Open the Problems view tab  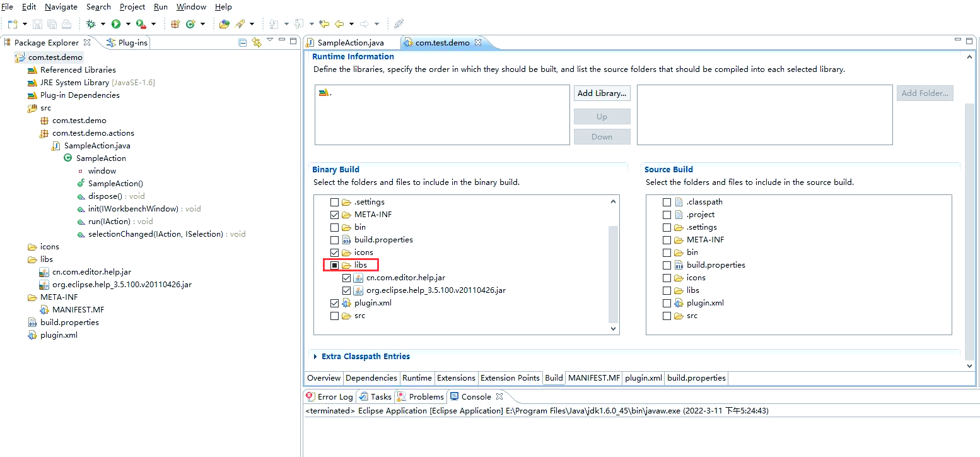click(420, 396)
